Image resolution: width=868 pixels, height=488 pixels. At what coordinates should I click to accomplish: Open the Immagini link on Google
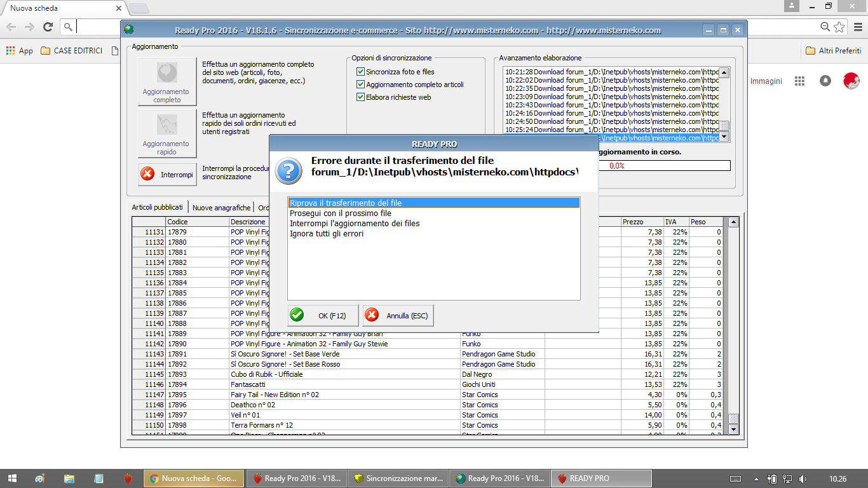tap(766, 81)
